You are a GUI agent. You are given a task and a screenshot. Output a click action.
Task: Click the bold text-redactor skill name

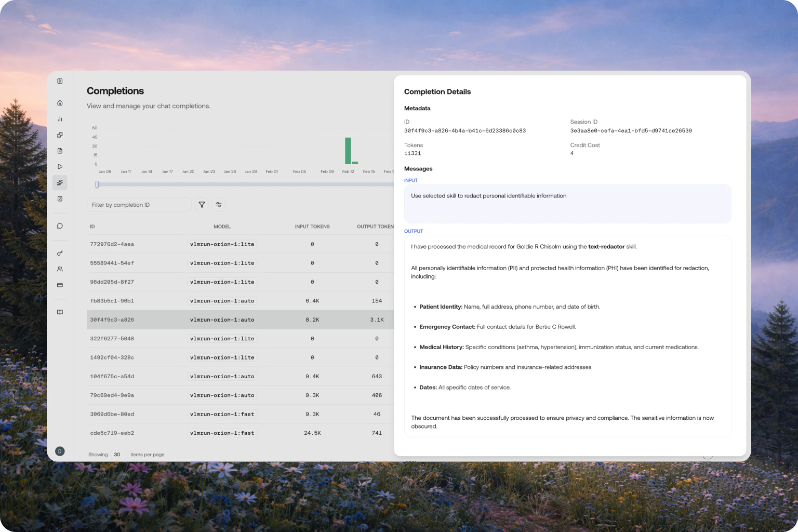tap(606, 247)
